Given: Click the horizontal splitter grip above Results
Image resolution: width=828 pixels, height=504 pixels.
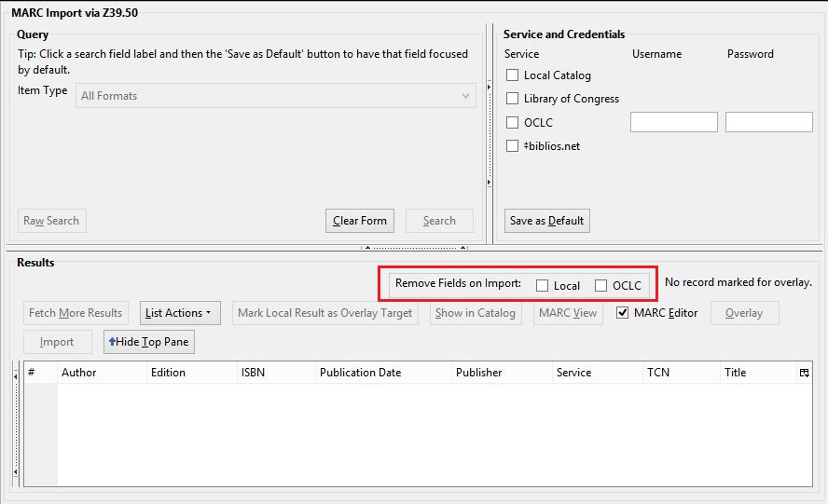Looking at the screenshot, I should (414, 248).
